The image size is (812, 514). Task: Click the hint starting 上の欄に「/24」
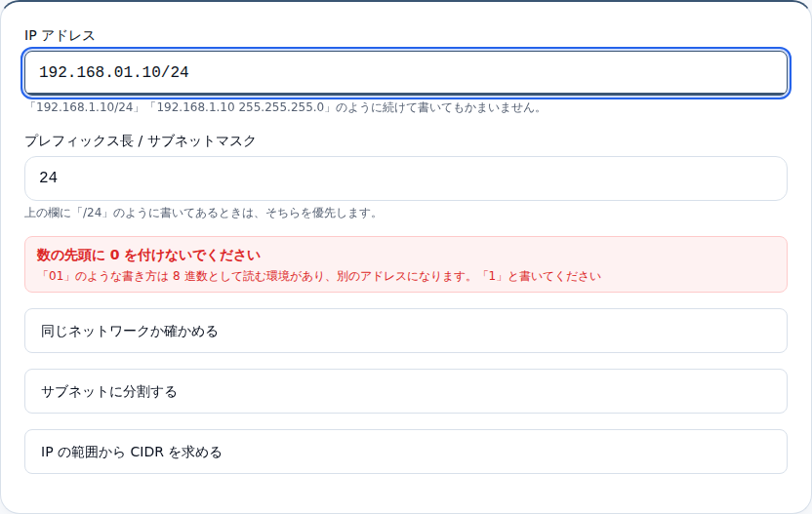202,213
